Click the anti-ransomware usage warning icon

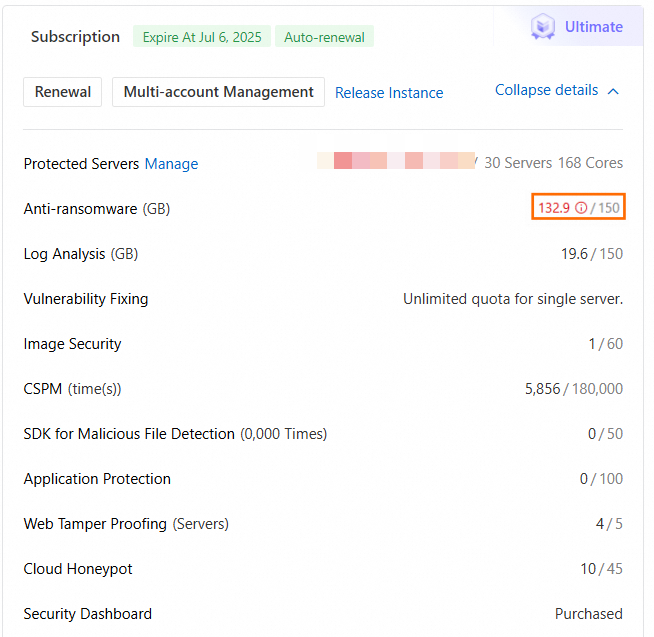pyautogui.click(x=581, y=209)
